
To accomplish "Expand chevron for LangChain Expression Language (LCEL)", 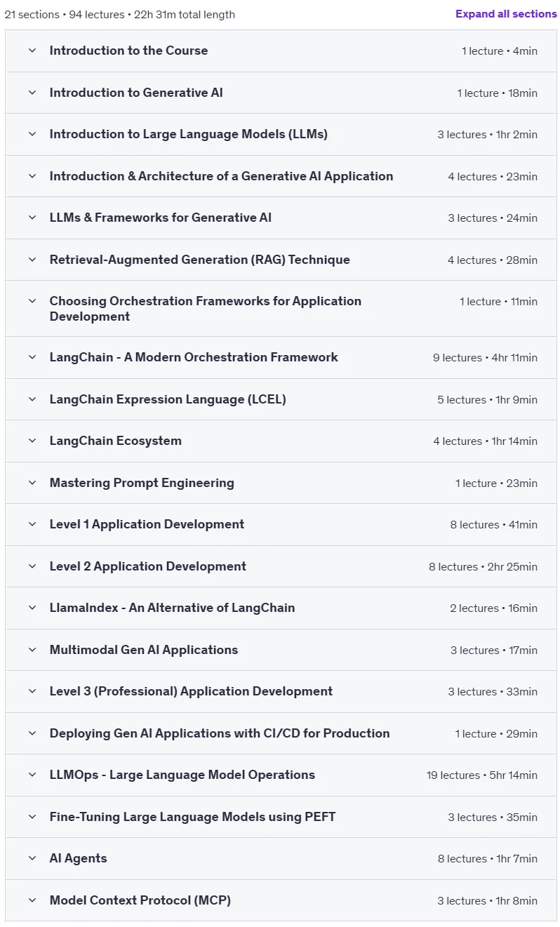I will click(32, 399).
